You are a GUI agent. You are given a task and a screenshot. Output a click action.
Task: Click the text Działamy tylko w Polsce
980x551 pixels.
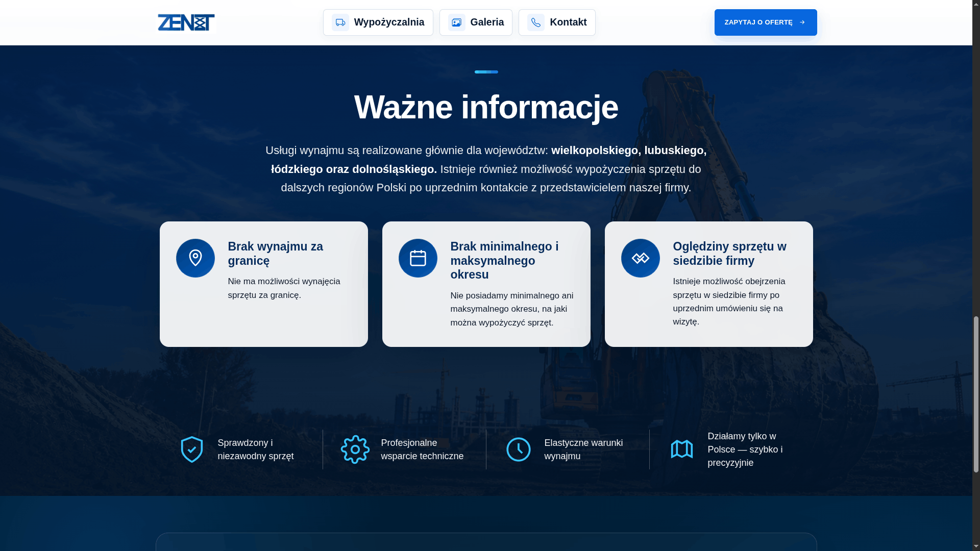click(745, 449)
